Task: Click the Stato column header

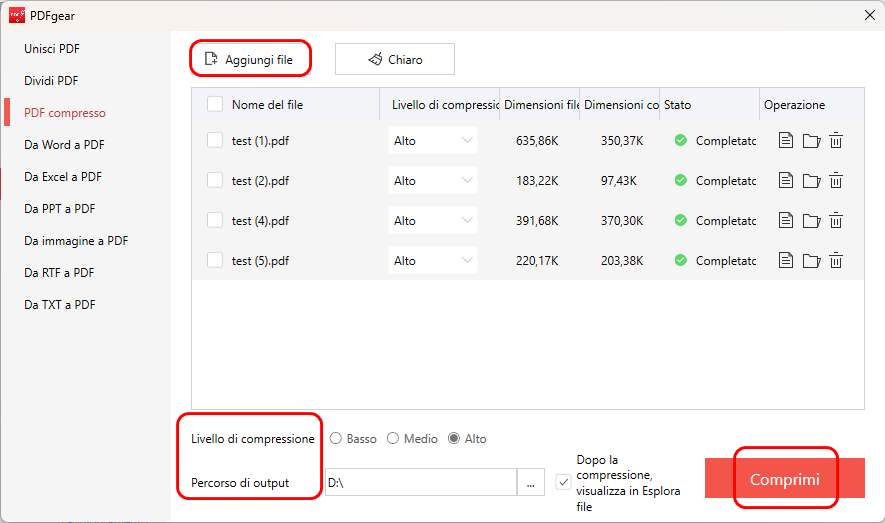Action: point(677,104)
